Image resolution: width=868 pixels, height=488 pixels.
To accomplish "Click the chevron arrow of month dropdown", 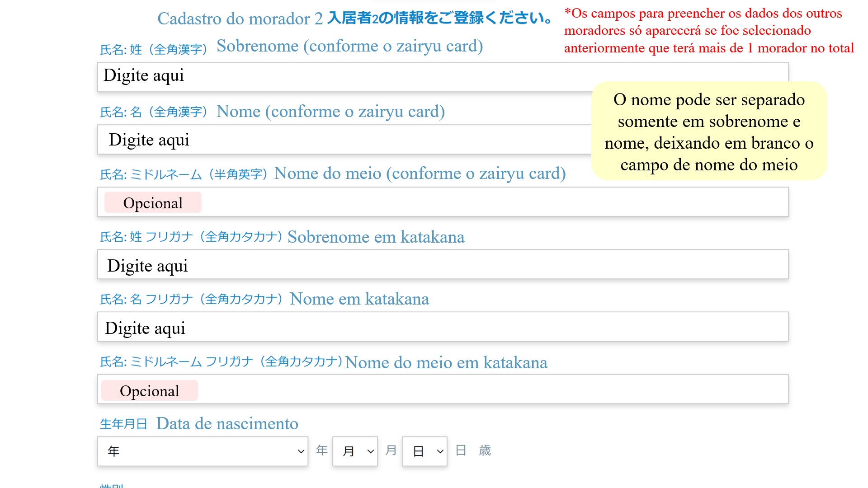I will coord(371,451).
